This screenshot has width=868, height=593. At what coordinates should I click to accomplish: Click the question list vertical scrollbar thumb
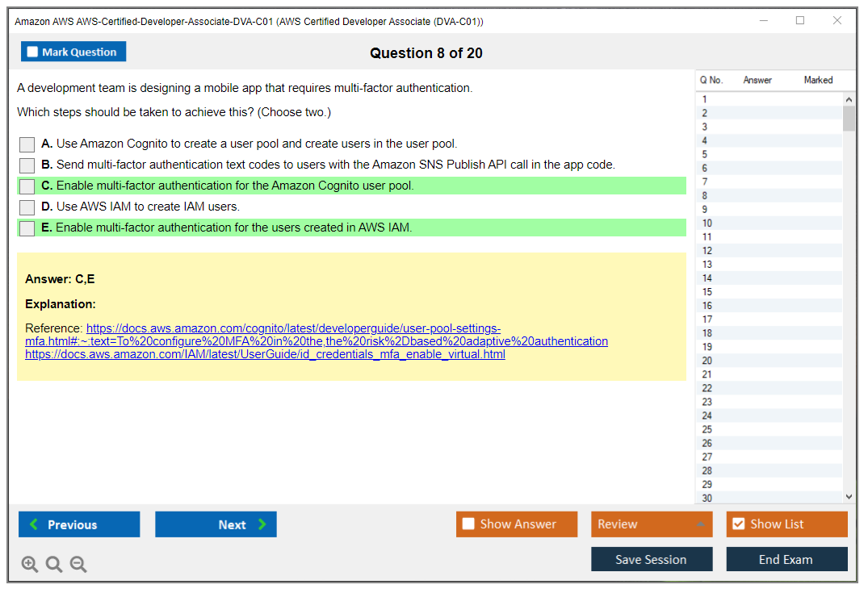click(849, 118)
